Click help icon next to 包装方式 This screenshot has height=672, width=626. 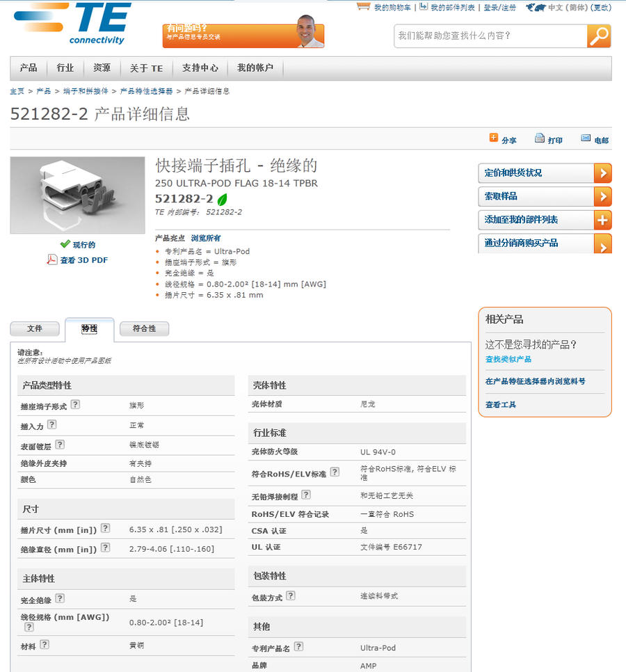tap(291, 595)
